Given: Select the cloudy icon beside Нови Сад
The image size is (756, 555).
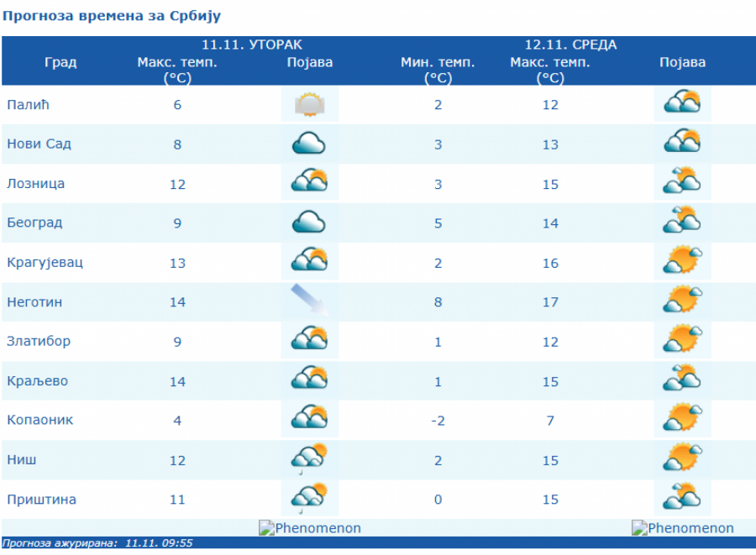Looking at the screenshot, I should pos(309,143).
